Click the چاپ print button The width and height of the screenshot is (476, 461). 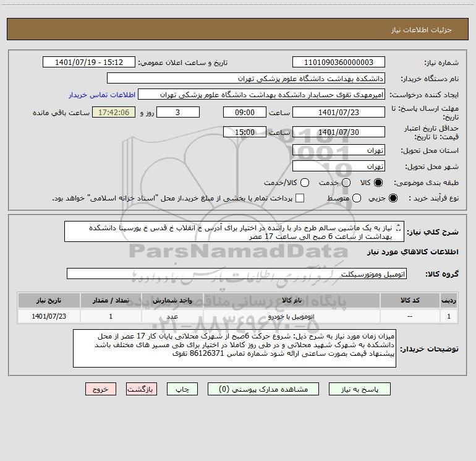click(x=182, y=389)
